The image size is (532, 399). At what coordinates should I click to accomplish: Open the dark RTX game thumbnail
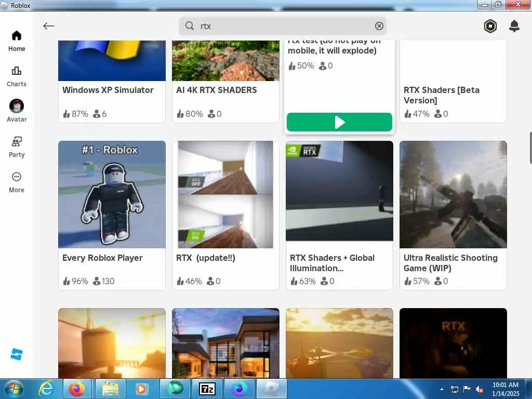click(x=453, y=343)
